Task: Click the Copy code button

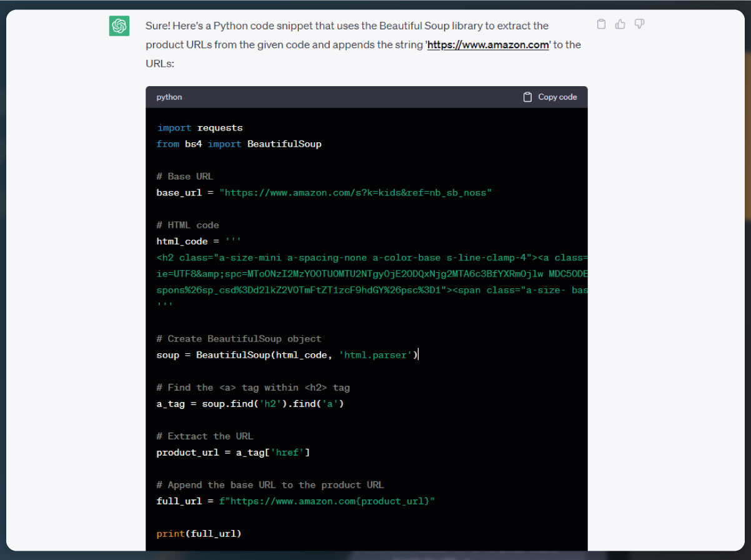Action: (550, 97)
